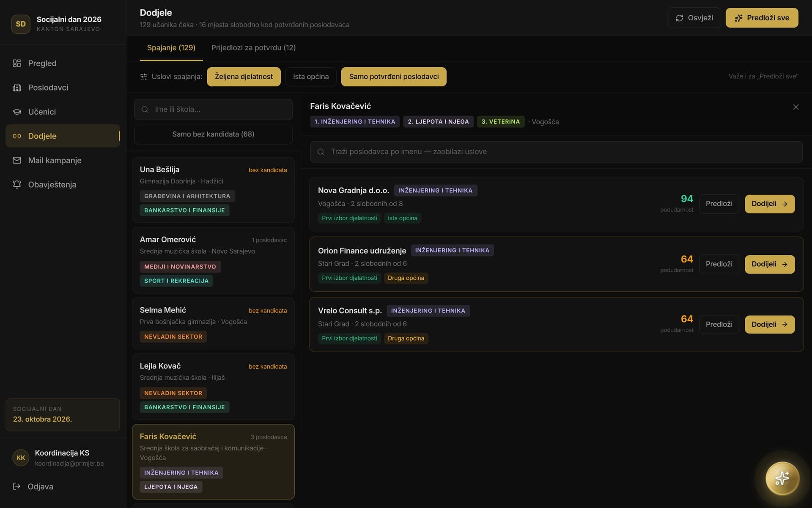This screenshot has height=508, width=812.
Task: Close the Faris Kovačević detail panel
Action: pyautogui.click(x=796, y=107)
